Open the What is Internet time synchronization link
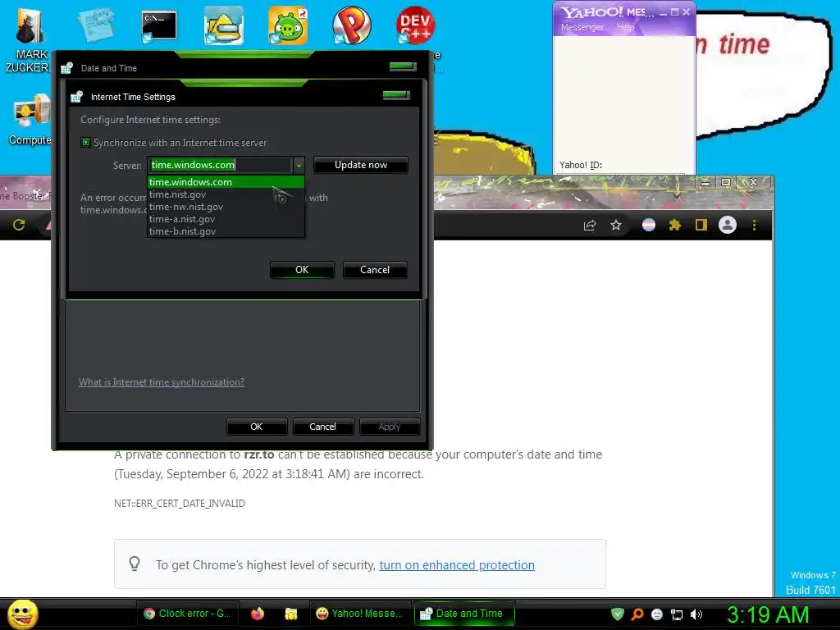 pyautogui.click(x=162, y=382)
